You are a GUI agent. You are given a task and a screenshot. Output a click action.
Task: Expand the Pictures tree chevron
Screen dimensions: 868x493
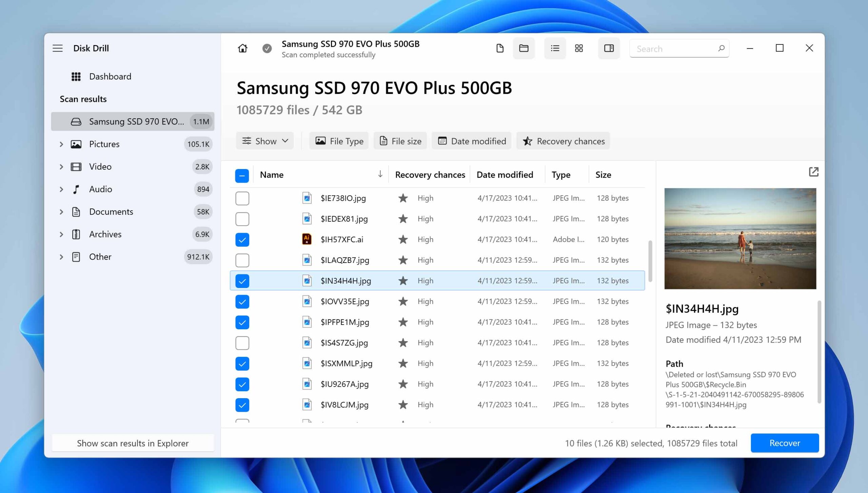click(x=61, y=144)
